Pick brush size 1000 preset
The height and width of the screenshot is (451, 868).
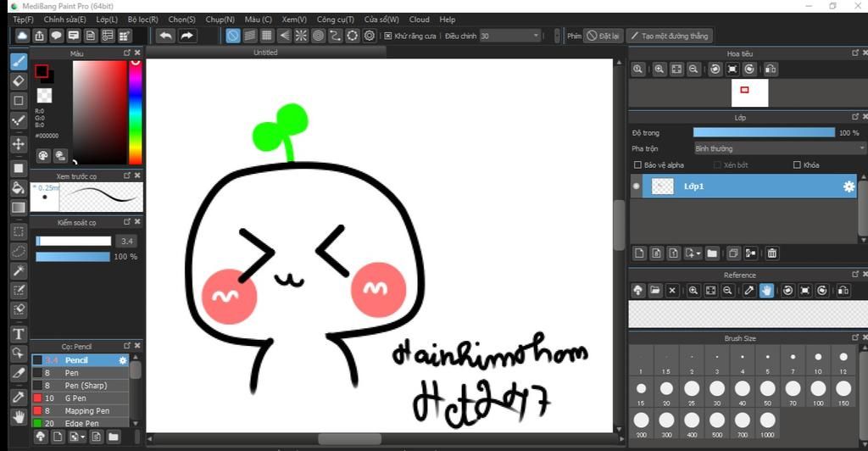pos(767,425)
